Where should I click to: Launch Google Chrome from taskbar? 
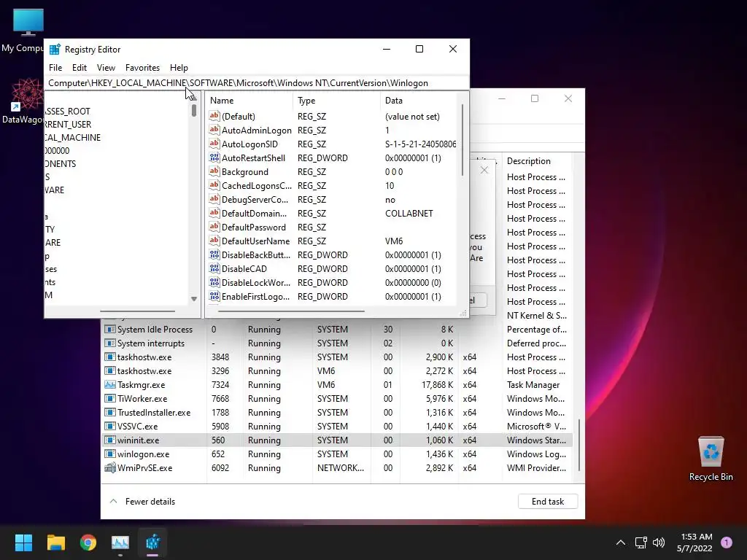[88, 542]
